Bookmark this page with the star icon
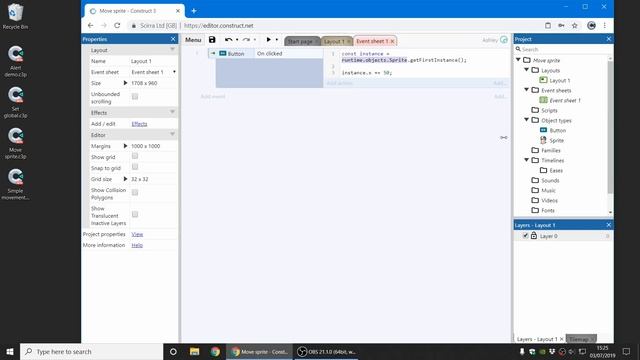The width and height of the screenshot is (640, 360). pyautogui.click(x=575, y=25)
